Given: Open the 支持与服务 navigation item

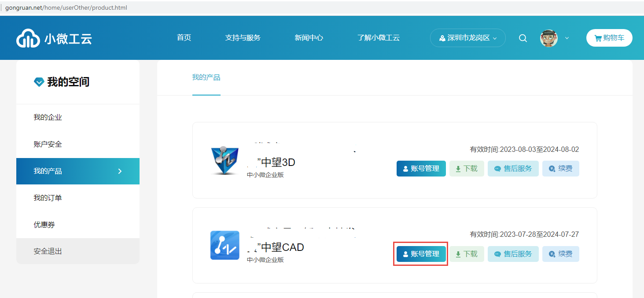Looking at the screenshot, I should coord(243,38).
